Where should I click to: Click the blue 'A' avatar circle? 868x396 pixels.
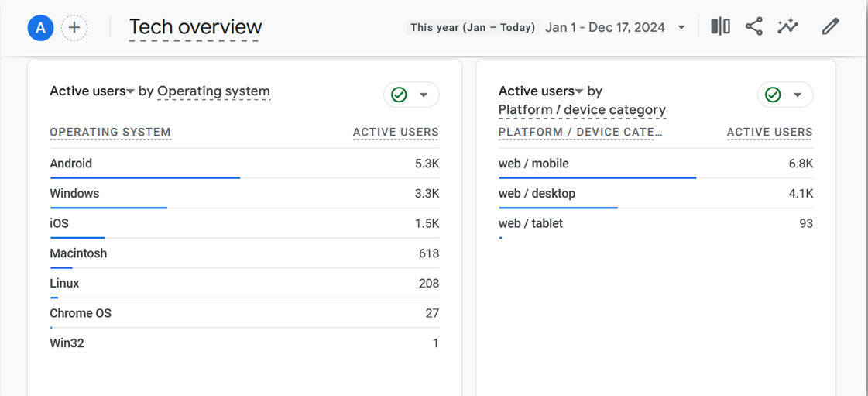click(x=40, y=28)
